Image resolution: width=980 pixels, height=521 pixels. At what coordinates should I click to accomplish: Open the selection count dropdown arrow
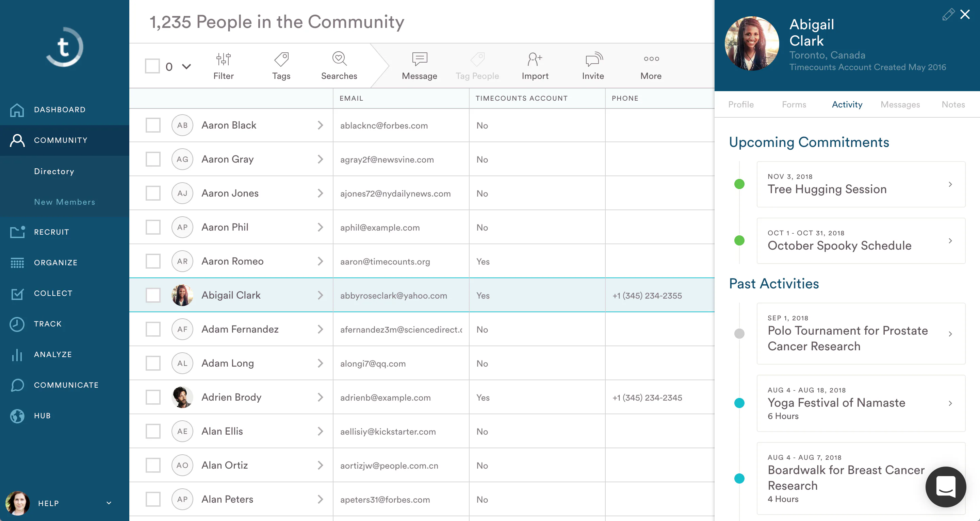tap(186, 67)
